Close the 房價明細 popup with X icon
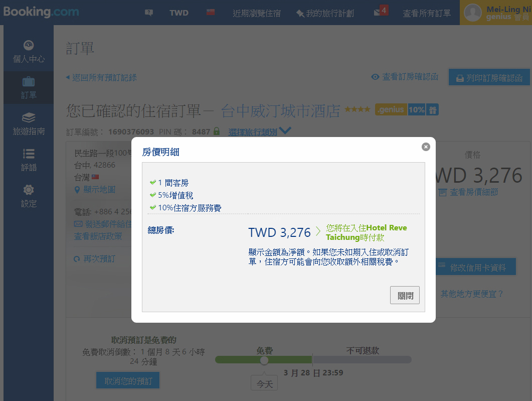Image resolution: width=532 pixels, height=401 pixels. pyautogui.click(x=426, y=147)
